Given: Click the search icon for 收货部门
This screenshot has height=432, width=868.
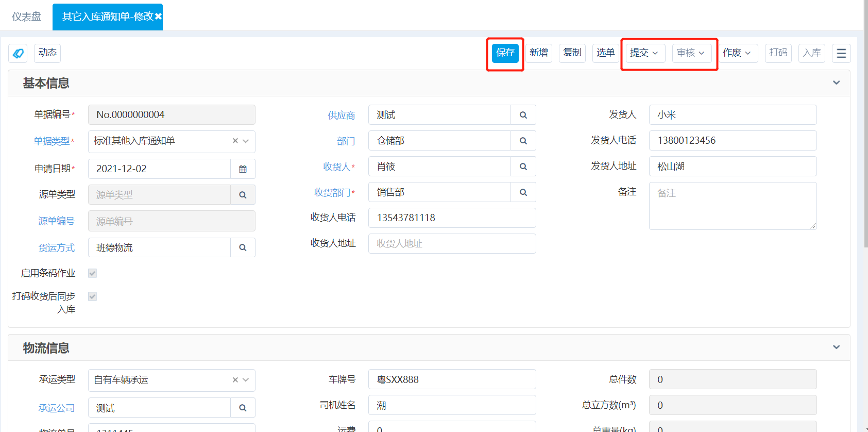Looking at the screenshot, I should [x=523, y=192].
